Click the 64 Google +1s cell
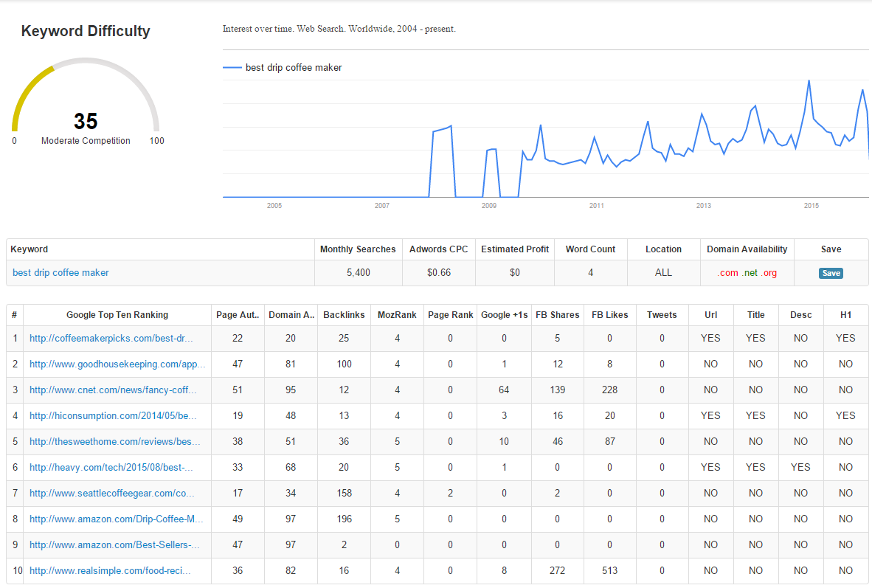 click(x=504, y=390)
